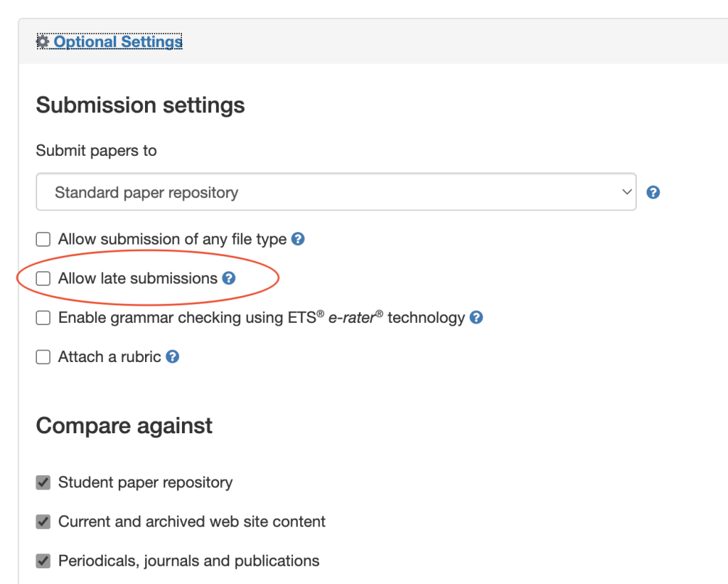
Task: Click the Submit papers to label
Action: (96, 151)
